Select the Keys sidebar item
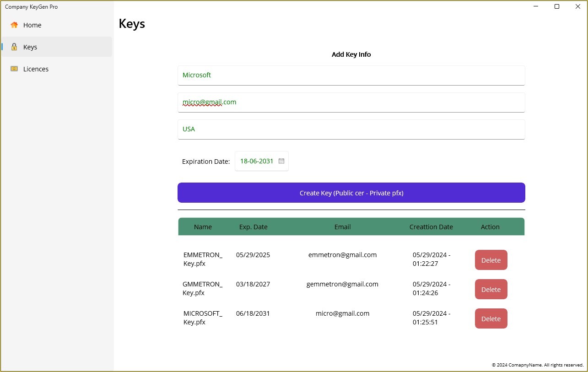This screenshot has width=588, height=372. point(57,47)
